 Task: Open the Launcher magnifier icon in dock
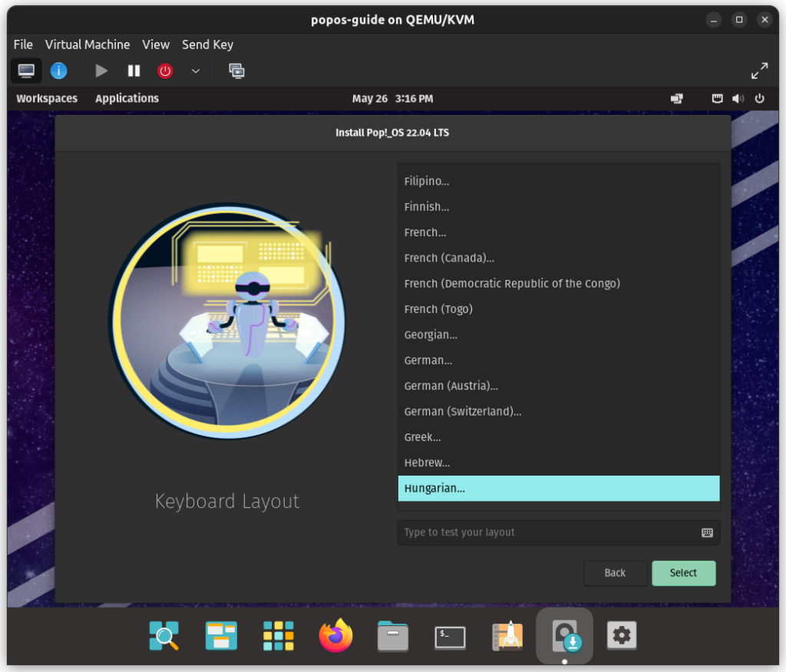(x=164, y=635)
